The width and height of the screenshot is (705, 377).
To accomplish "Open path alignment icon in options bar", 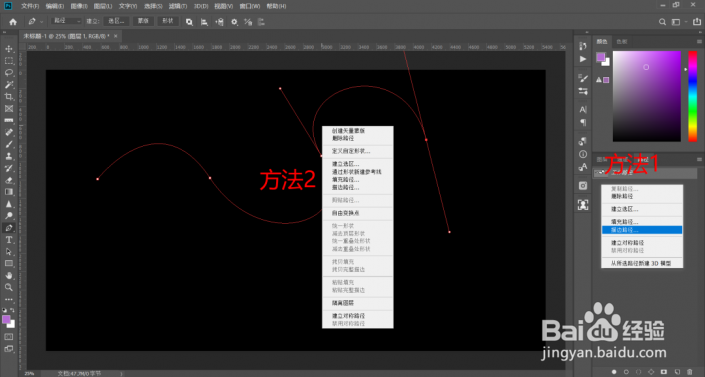I will (x=204, y=22).
